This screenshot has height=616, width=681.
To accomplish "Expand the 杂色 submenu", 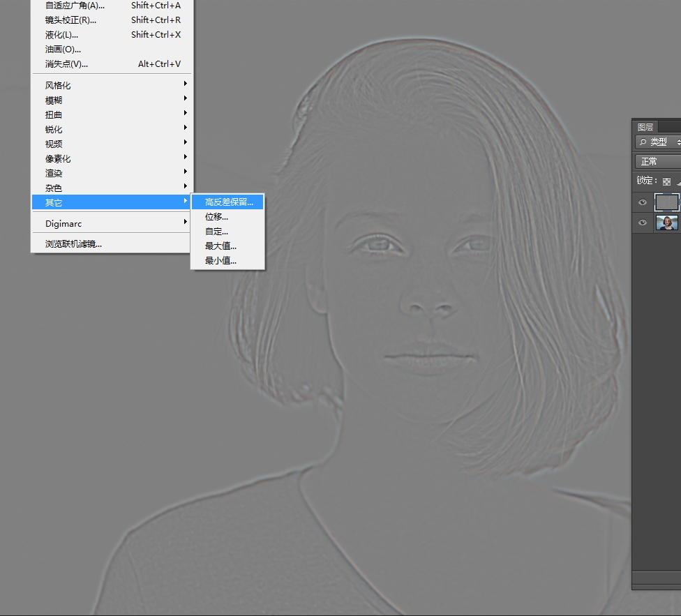I will pos(112,188).
